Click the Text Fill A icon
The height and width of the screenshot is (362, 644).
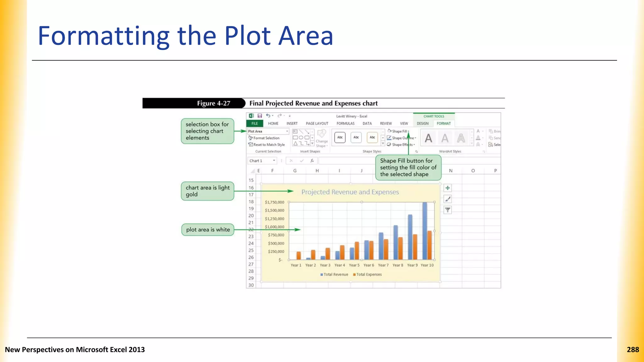point(478,131)
